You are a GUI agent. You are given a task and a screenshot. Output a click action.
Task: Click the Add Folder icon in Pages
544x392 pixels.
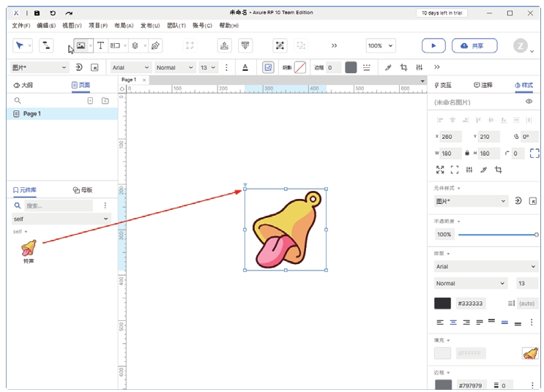[x=105, y=101]
